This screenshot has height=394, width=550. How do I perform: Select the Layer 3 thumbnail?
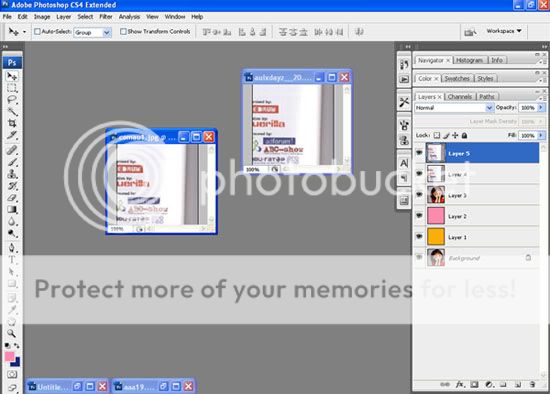436,195
